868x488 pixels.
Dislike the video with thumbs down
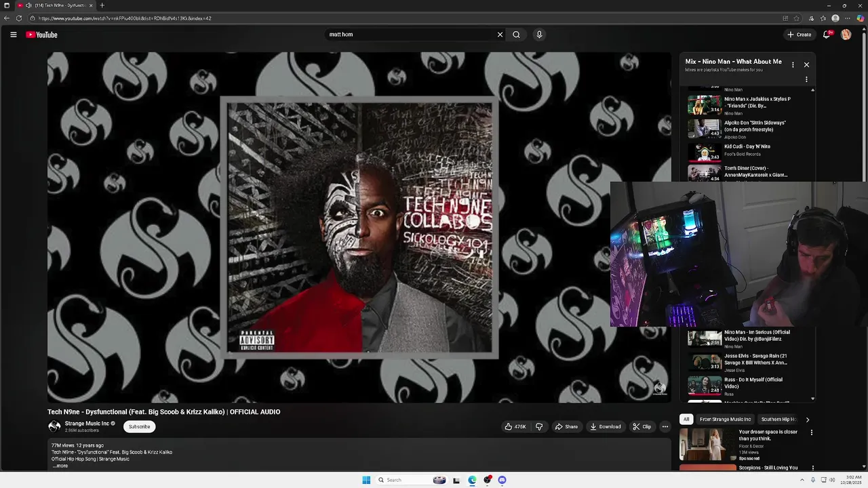539,426
